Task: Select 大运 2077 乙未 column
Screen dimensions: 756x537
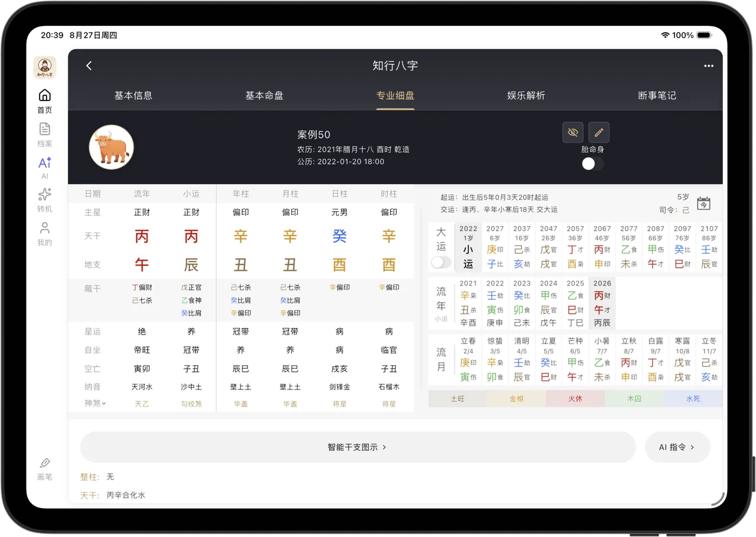Action: (629, 247)
